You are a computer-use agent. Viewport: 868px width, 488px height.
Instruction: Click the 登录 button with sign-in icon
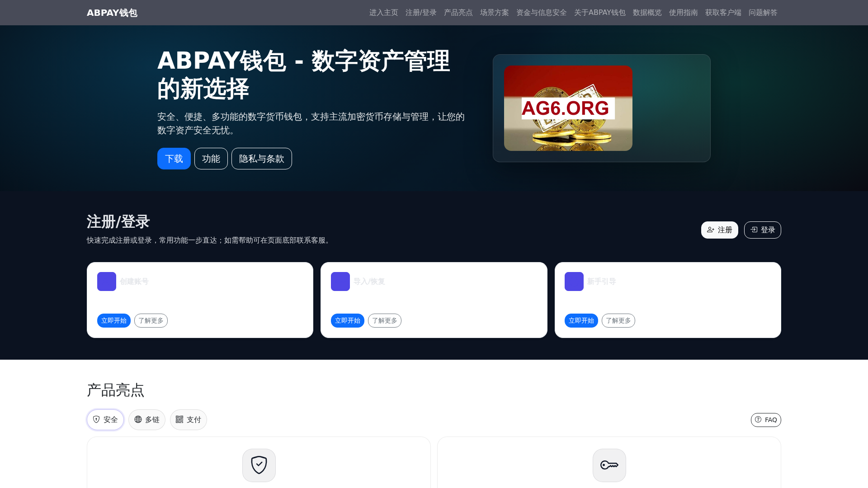tap(763, 230)
